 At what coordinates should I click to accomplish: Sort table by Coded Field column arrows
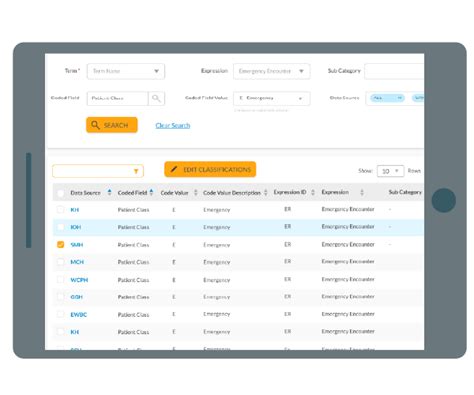tap(151, 192)
